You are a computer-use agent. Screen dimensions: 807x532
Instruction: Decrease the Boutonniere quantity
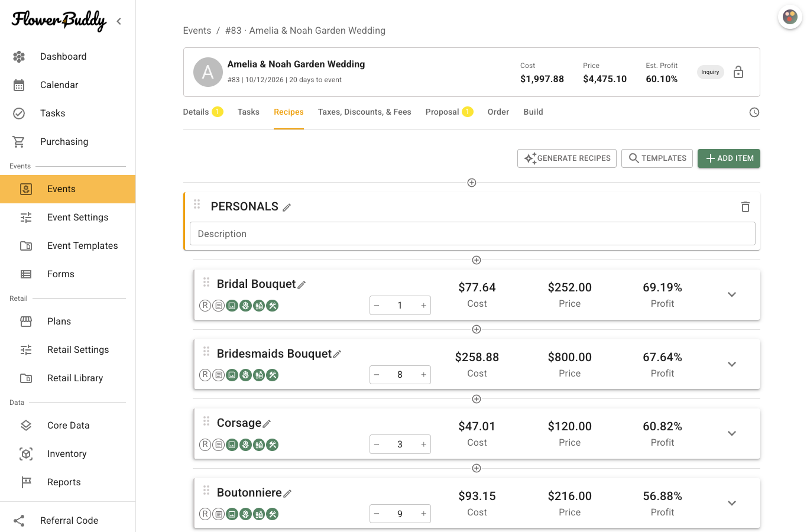pyautogui.click(x=377, y=514)
